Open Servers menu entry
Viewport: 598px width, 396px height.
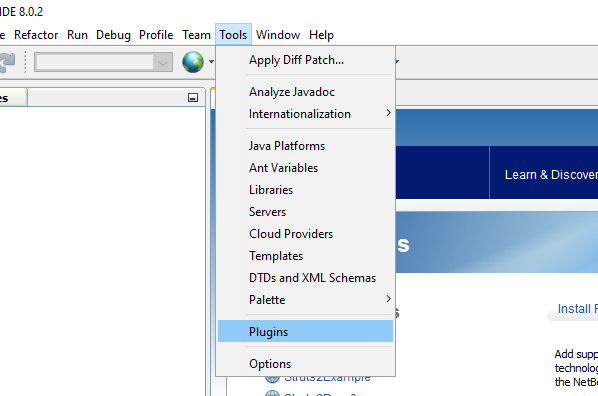point(305,212)
